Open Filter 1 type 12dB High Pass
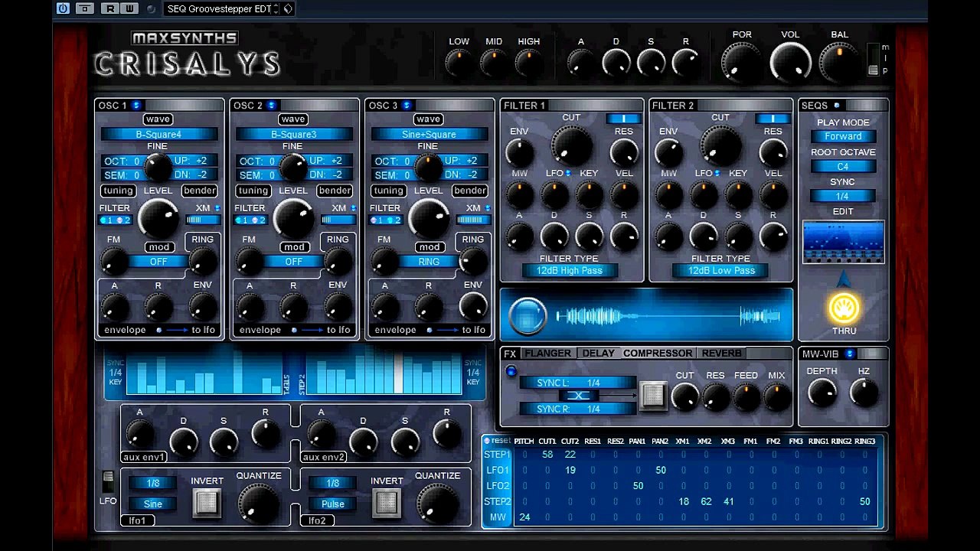This screenshot has height=551, width=980. tap(570, 271)
